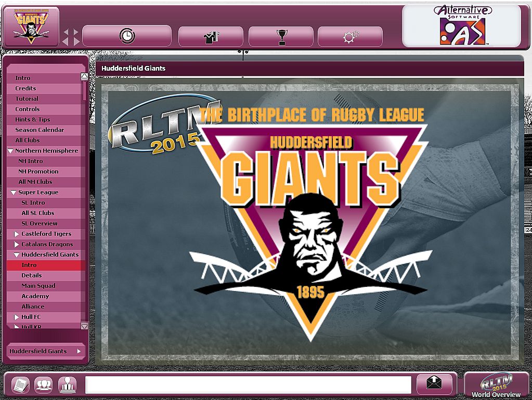Open Hints & Tips
The width and height of the screenshot is (532, 400).
click(44, 119)
